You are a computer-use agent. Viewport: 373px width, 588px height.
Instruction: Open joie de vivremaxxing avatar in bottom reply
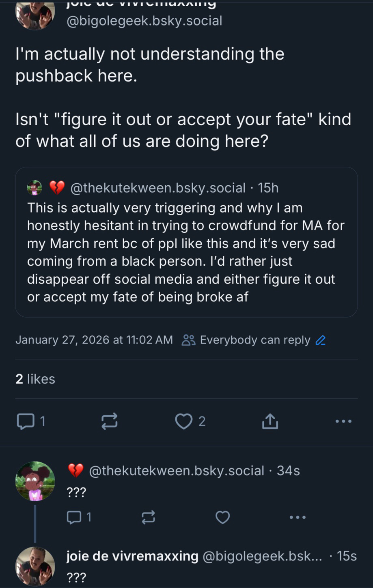click(x=35, y=566)
